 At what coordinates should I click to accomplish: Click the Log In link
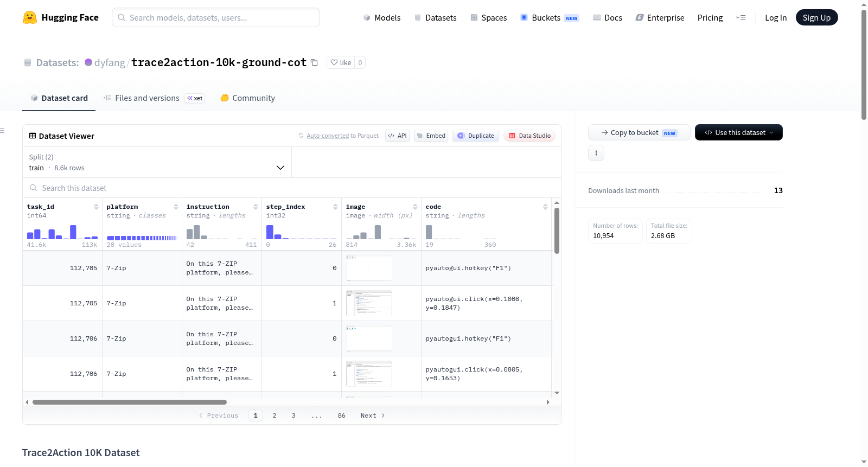tap(776, 17)
